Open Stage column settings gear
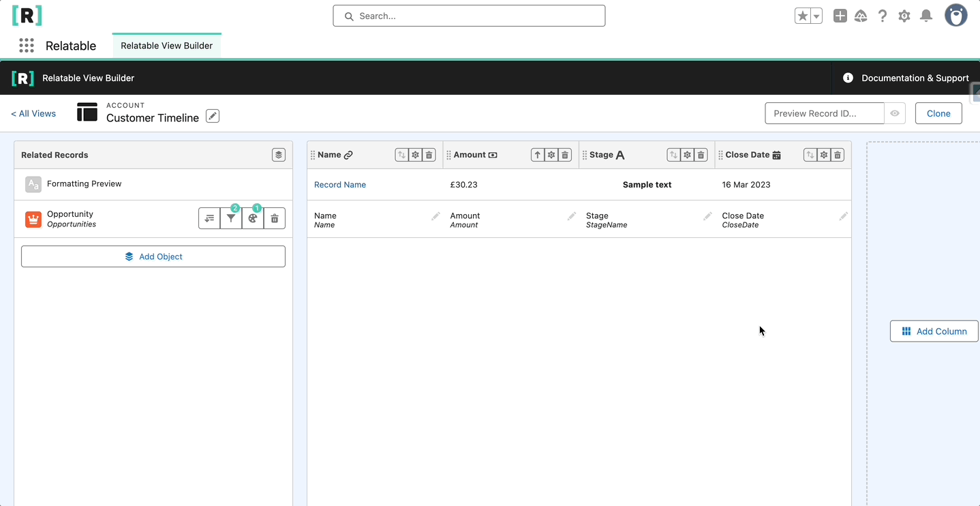 coord(687,155)
